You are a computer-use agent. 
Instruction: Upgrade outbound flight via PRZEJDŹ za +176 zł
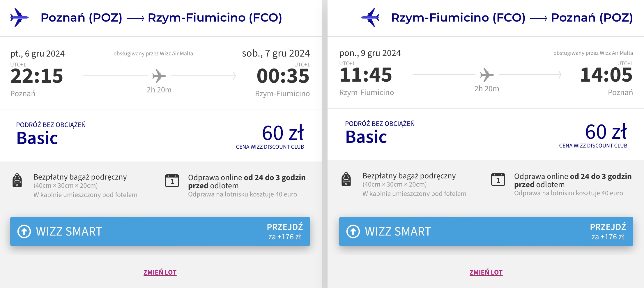click(285, 231)
